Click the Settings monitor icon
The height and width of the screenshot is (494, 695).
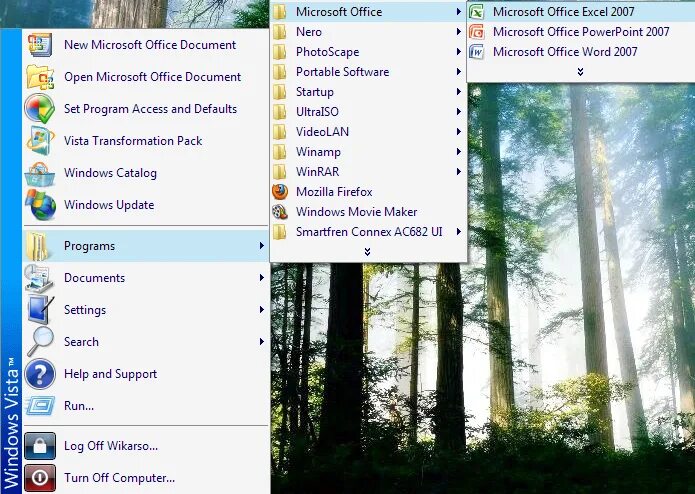39,310
